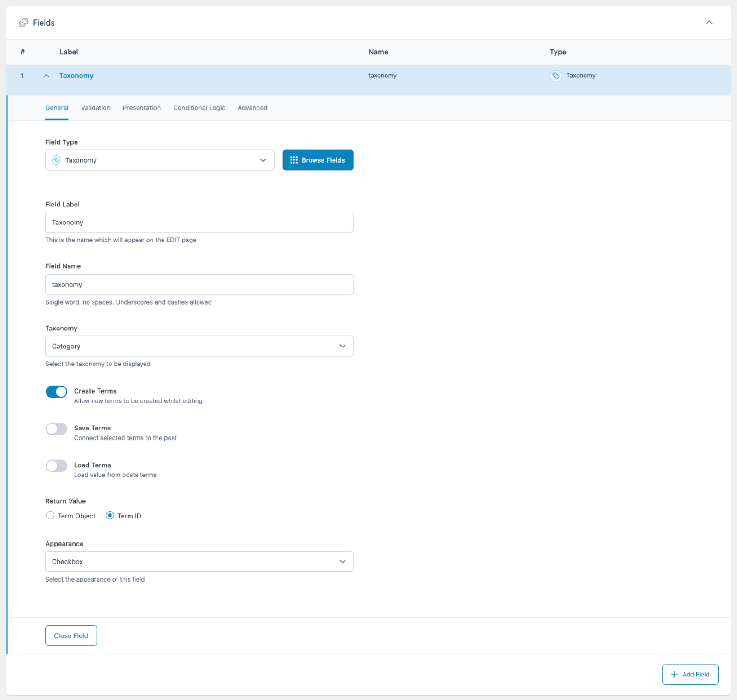Collapse the Taxonomy field row chevron
The height and width of the screenshot is (700, 737).
(46, 76)
